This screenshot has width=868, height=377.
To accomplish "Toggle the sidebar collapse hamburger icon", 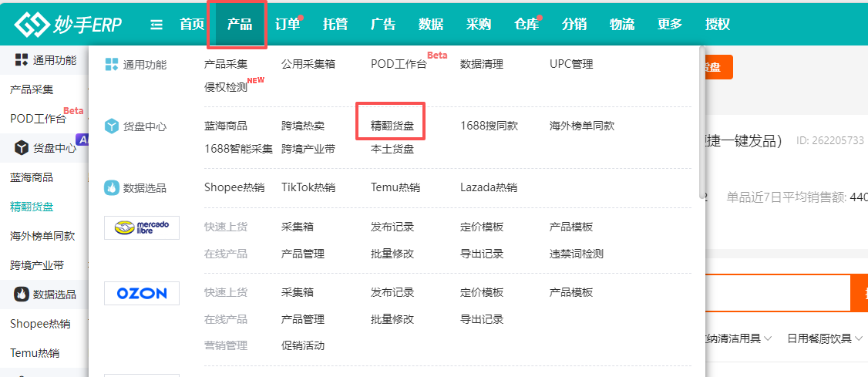I will pyautogui.click(x=156, y=25).
